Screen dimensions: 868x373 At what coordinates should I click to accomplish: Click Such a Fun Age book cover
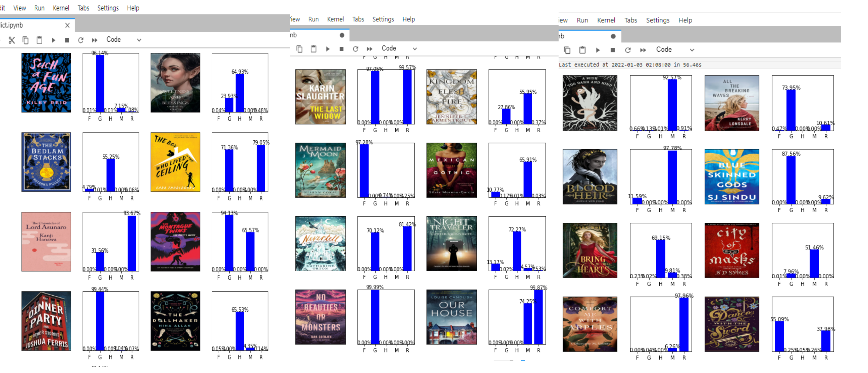pos(46,83)
